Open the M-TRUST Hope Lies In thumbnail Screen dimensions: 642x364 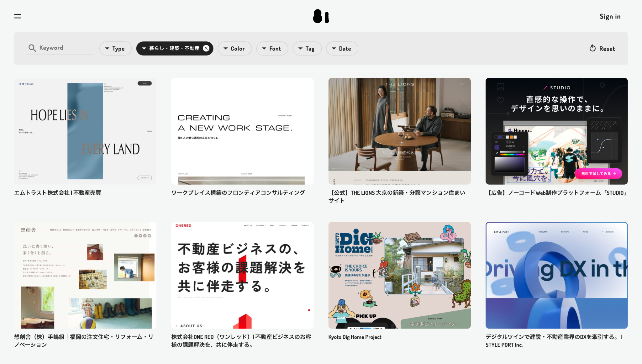[x=85, y=131]
